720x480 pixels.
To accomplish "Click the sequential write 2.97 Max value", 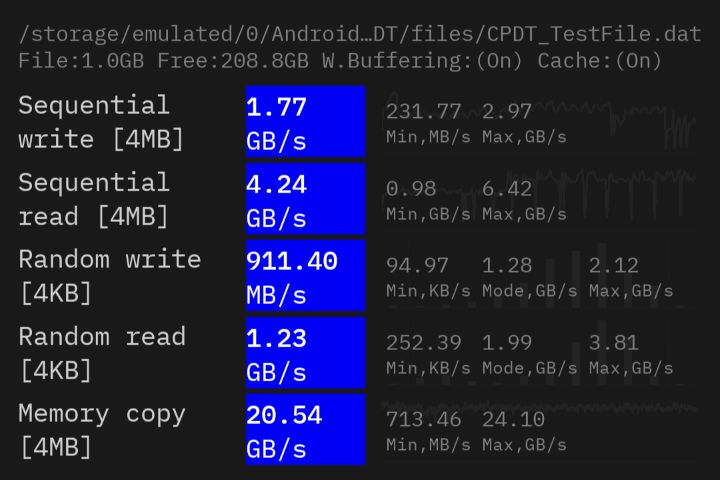I will pyautogui.click(x=506, y=112).
